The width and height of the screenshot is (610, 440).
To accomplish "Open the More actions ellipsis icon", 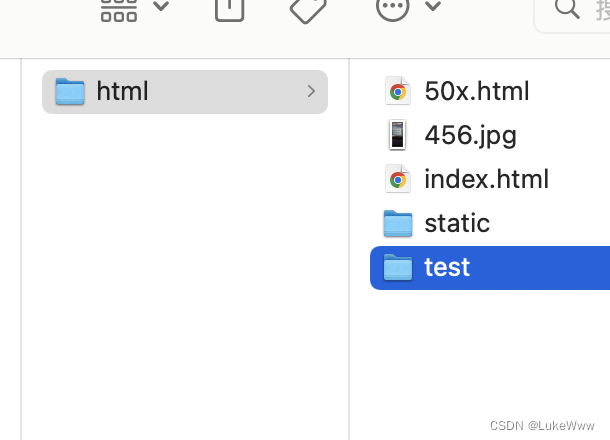I will [392, 8].
